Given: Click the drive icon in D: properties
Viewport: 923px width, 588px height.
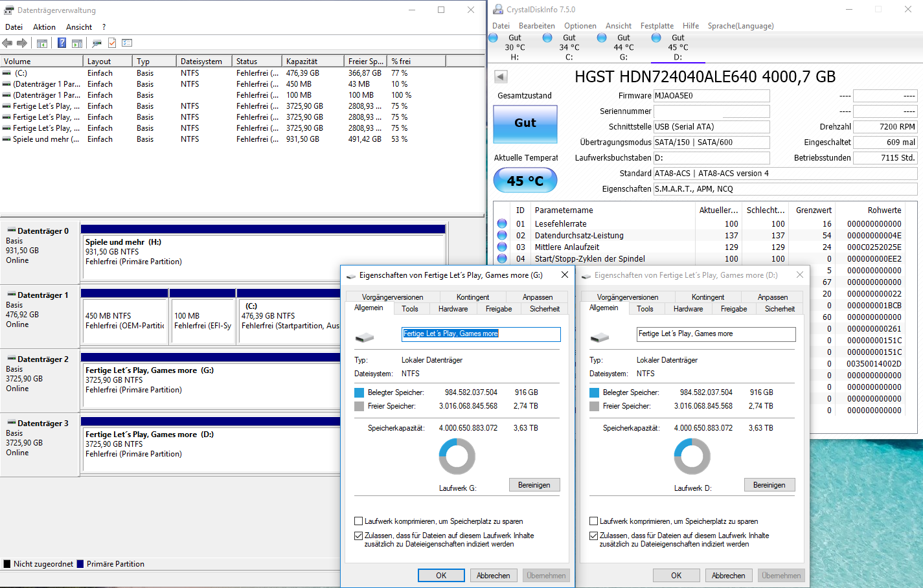Looking at the screenshot, I should (600, 337).
